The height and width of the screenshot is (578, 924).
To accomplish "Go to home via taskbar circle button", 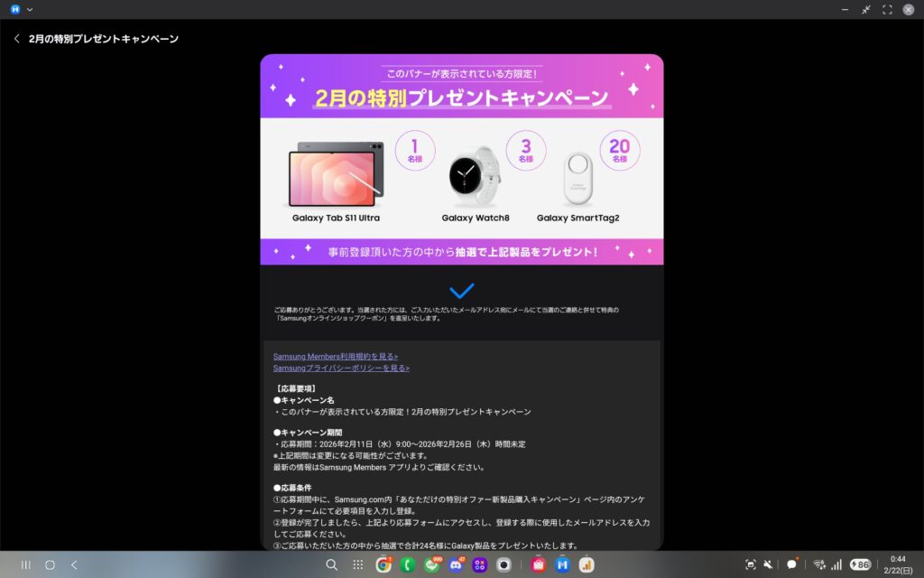I will click(51, 564).
